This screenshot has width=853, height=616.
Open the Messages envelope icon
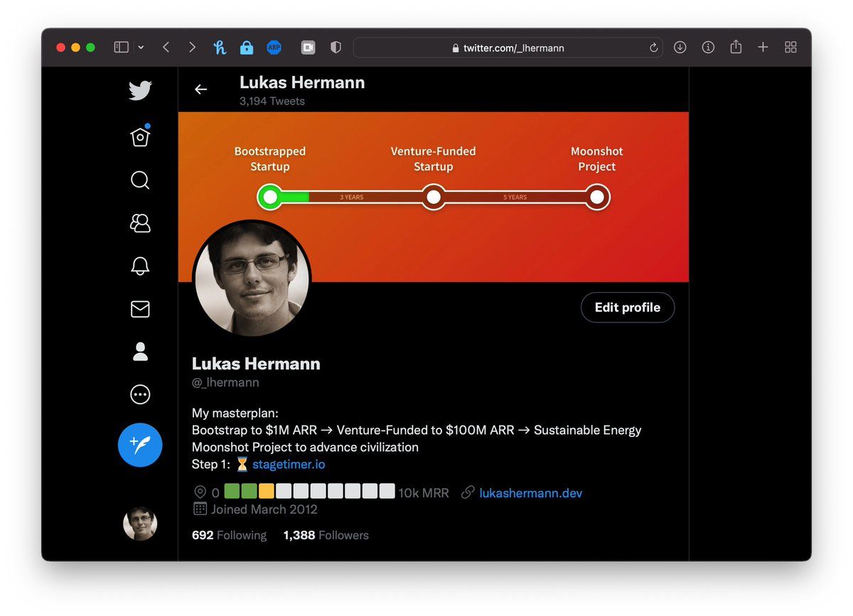[140, 309]
